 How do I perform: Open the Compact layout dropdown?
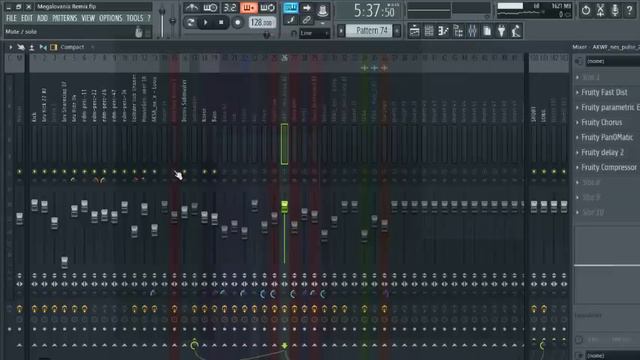[77, 47]
